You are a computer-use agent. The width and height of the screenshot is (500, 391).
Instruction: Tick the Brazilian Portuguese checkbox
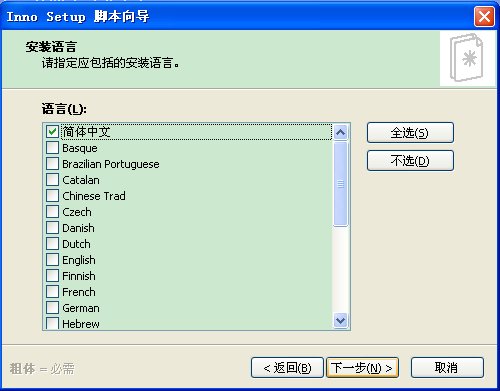[x=52, y=164]
